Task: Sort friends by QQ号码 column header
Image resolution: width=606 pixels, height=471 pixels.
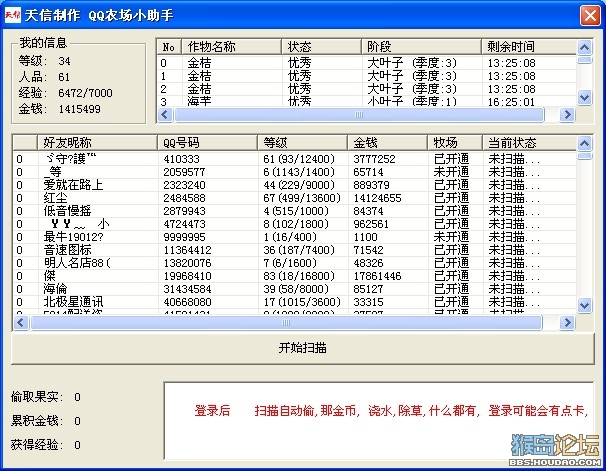Action: pos(208,143)
